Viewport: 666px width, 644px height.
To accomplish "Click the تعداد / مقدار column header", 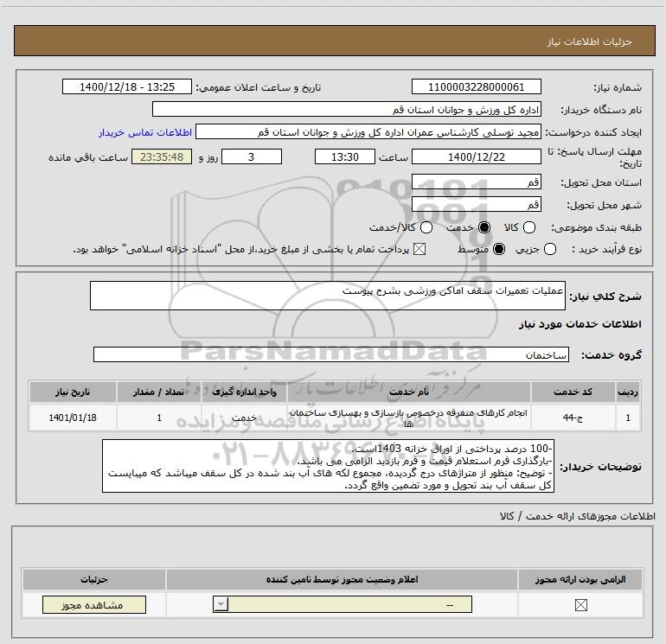I will pyautogui.click(x=159, y=392).
